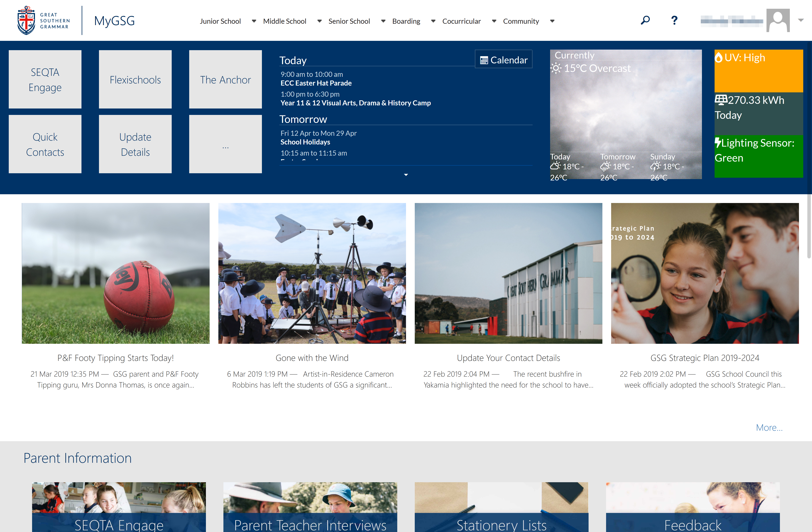Viewport: 812px width, 532px height.
Task: Expand the Middle School dropdown arrow
Action: (319, 21)
